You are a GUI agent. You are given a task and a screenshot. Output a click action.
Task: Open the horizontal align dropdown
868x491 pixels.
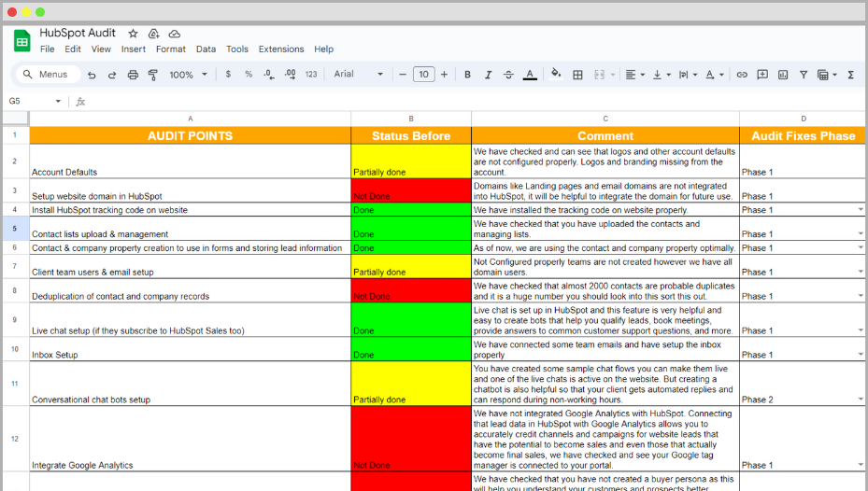pyautogui.click(x=634, y=75)
